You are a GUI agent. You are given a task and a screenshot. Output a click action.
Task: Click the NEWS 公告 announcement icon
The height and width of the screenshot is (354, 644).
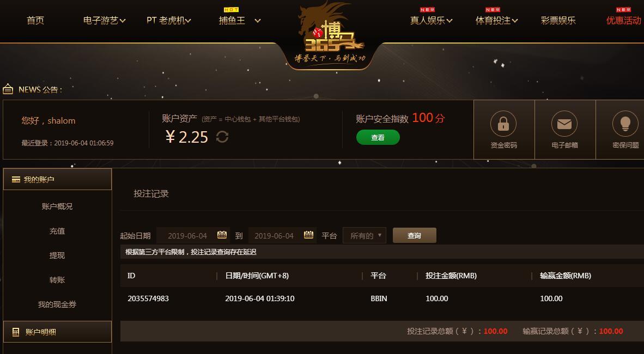pyautogui.click(x=8, y=89)
